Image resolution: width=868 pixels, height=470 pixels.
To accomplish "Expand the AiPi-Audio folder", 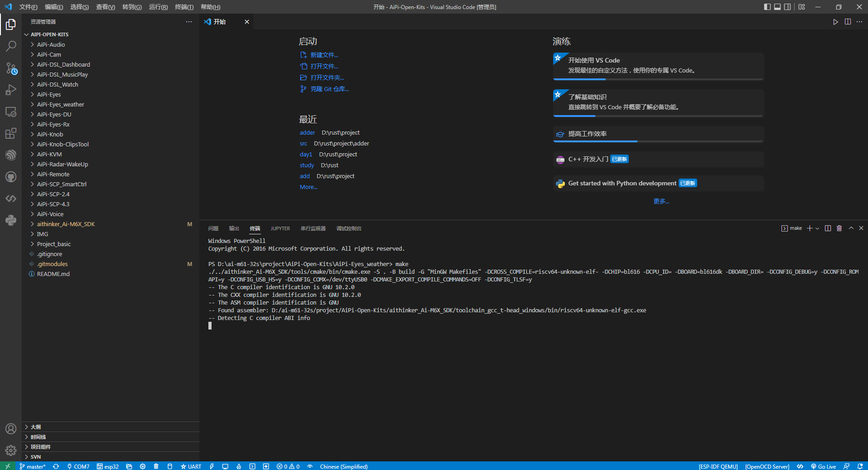I will pyautogui.click(x=111, y=44).
